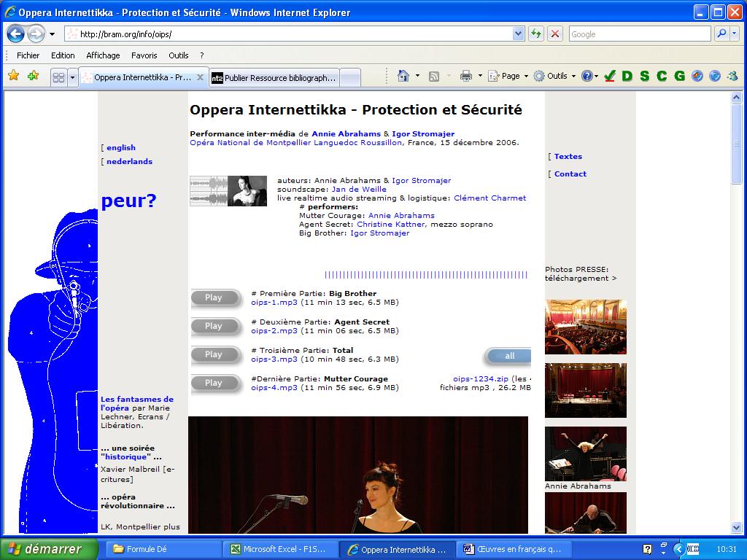Click the green D toolbar icon
The image size is (747, 560).
click(x=627, y=76)
